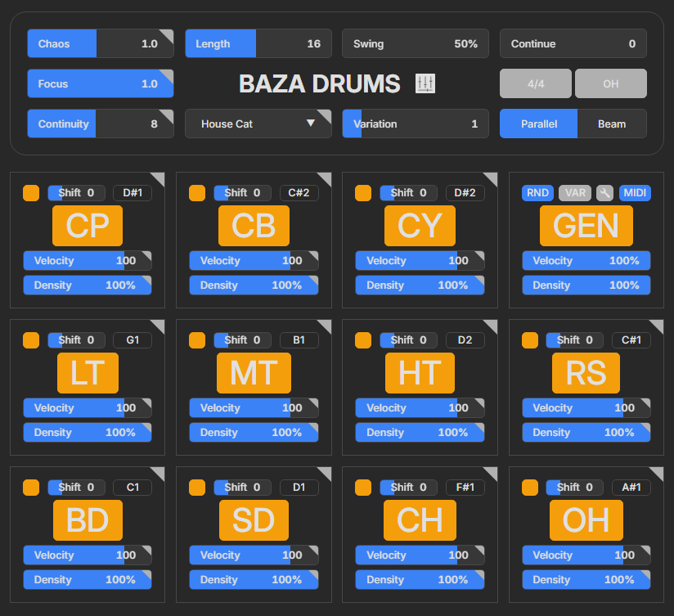Enable the VAR mode on GEN
This screenshot has height=616, width=674.
click(x=573, y=192)
